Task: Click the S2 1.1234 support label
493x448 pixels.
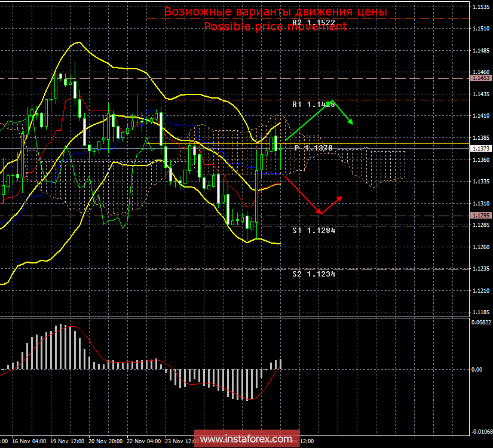Action: point(314,274)
